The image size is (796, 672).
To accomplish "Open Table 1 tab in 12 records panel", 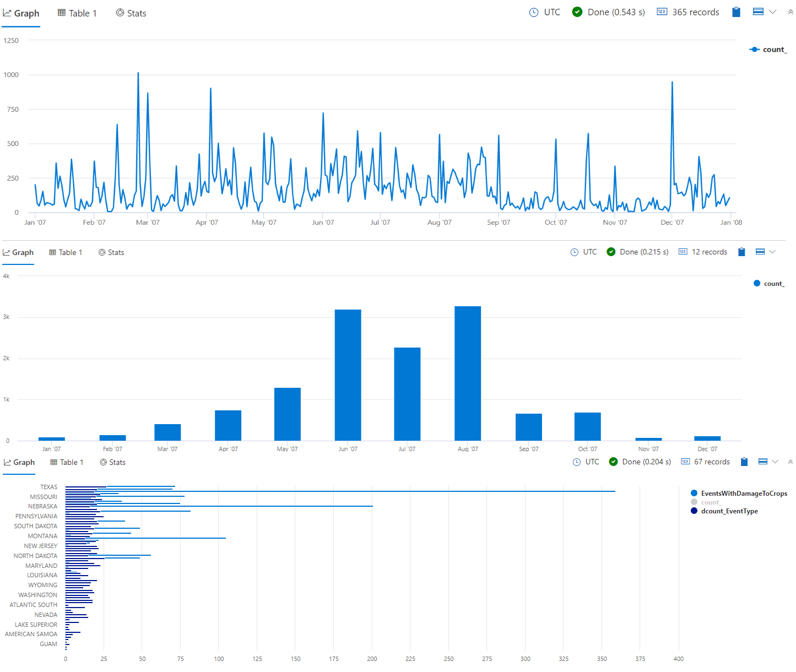I will click(x=66, y=252).
